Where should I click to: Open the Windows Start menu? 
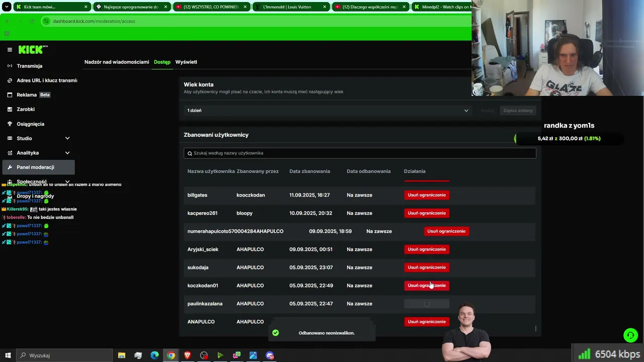8,355
